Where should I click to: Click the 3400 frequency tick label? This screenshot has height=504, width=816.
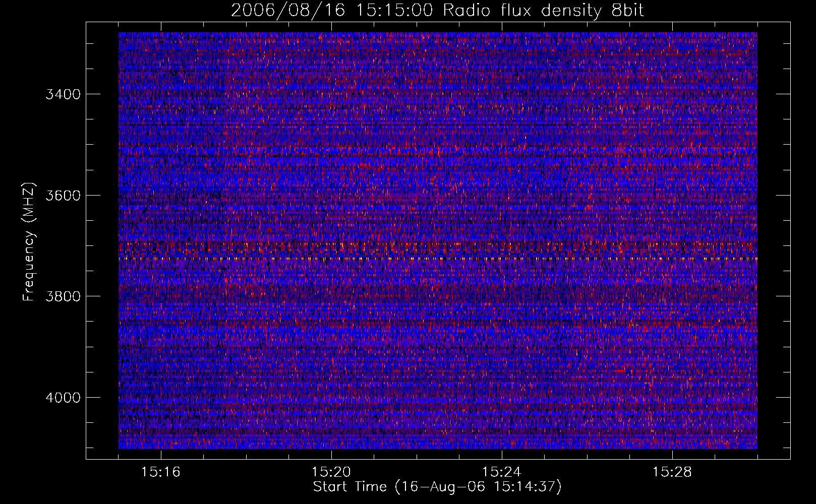63,94
